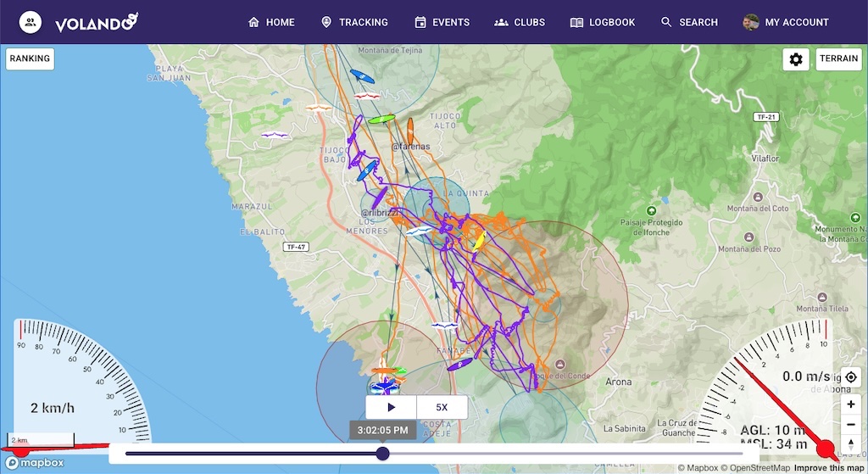The height and width of the screenshot is (474, 868).
Task: Click the locate position target icon
Action: (851, 377)
